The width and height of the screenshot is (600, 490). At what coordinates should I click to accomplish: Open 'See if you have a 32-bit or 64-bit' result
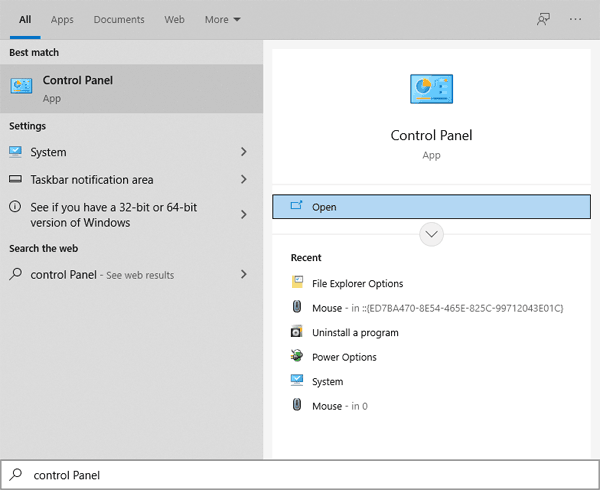[x=131, y=215]
